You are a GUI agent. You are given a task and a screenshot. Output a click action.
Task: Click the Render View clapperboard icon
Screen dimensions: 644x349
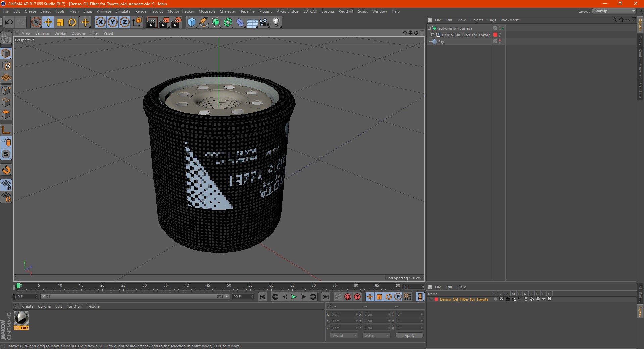point(152,22)
